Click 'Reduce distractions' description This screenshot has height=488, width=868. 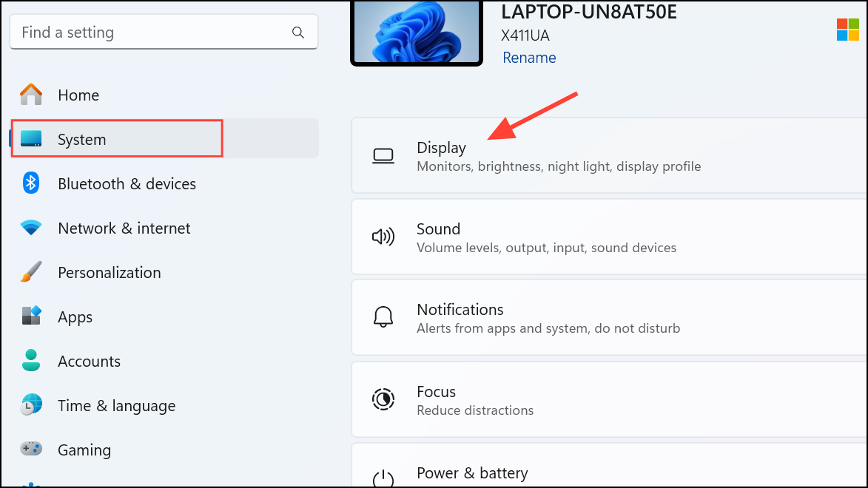(475, 410)
